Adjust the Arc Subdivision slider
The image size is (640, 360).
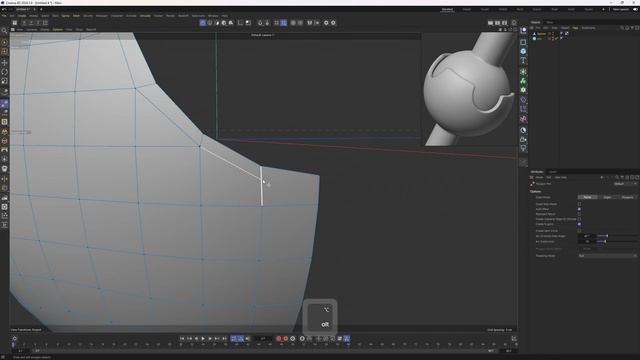[x=617, y=241]
